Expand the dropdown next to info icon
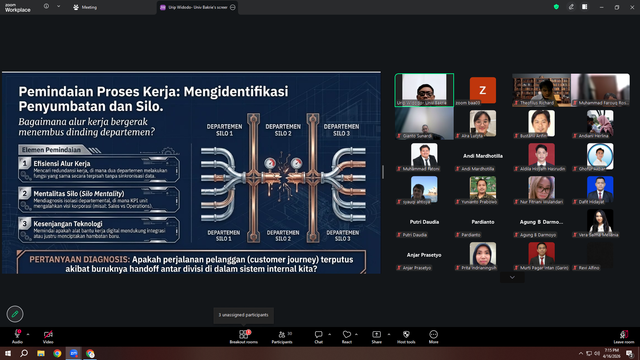The width and height of the screenshot is (640, 360). [x=58, y=7]
